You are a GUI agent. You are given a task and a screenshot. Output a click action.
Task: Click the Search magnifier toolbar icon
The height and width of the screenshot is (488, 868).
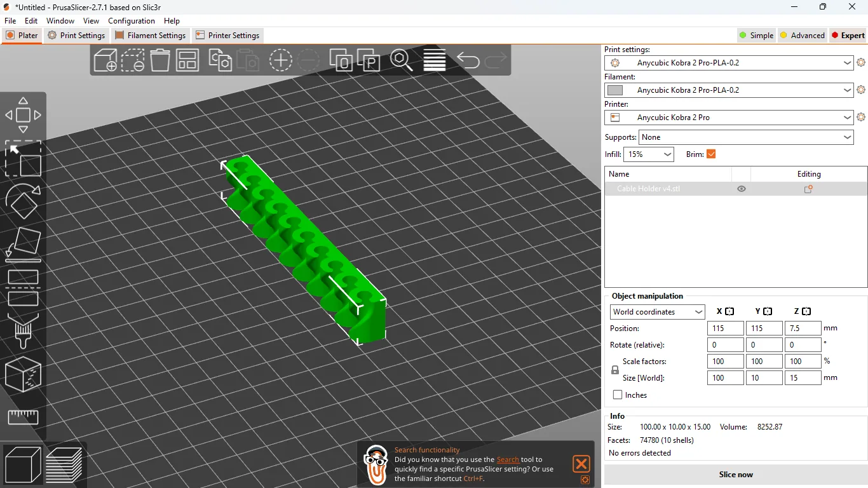pyautogui.click(x=401, y=60)
